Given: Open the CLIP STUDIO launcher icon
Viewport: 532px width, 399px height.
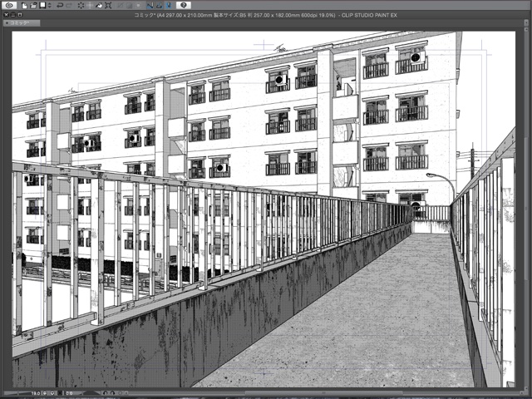Looking at the screenshot, I should click(9, 5).
